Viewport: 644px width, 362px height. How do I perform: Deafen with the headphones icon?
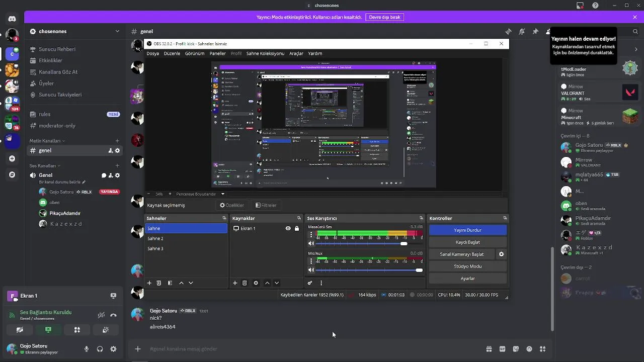pyautogui.click(x=100, y=349)
